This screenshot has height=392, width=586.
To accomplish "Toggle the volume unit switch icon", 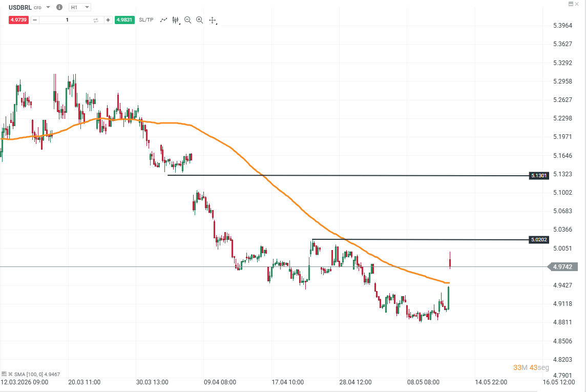I will pos(96,20).
